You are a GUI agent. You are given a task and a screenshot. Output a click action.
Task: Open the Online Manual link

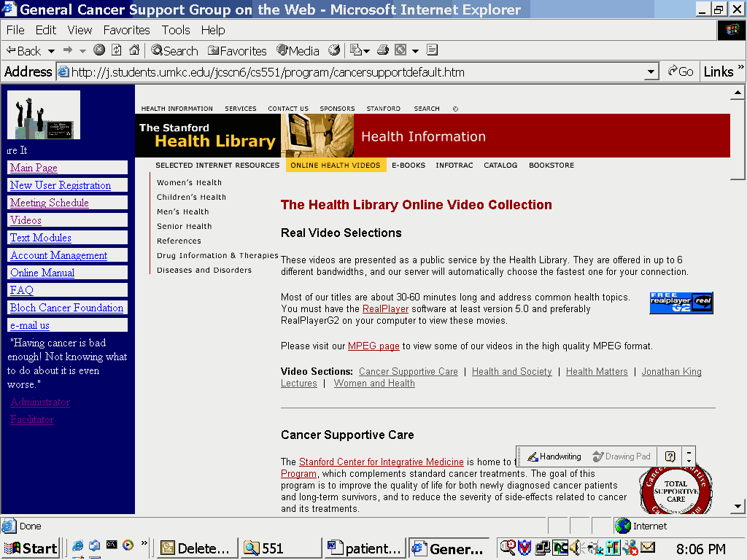click(x=42, y=273)
